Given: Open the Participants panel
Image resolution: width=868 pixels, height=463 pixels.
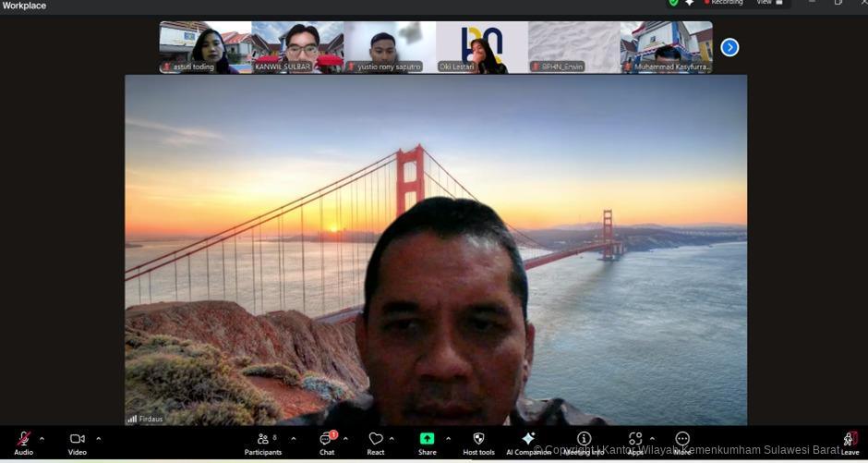Looking at the screenshot, I should (263, 439).
